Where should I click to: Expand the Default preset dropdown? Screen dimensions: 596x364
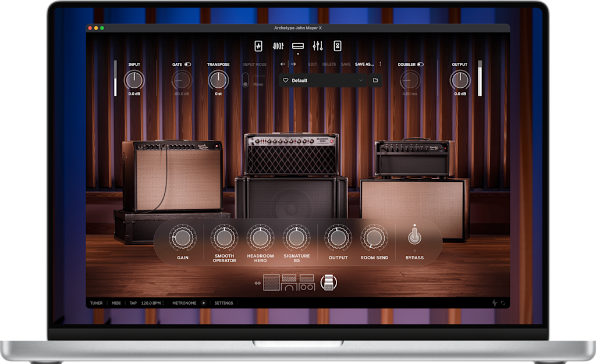[x=361, y=80]
